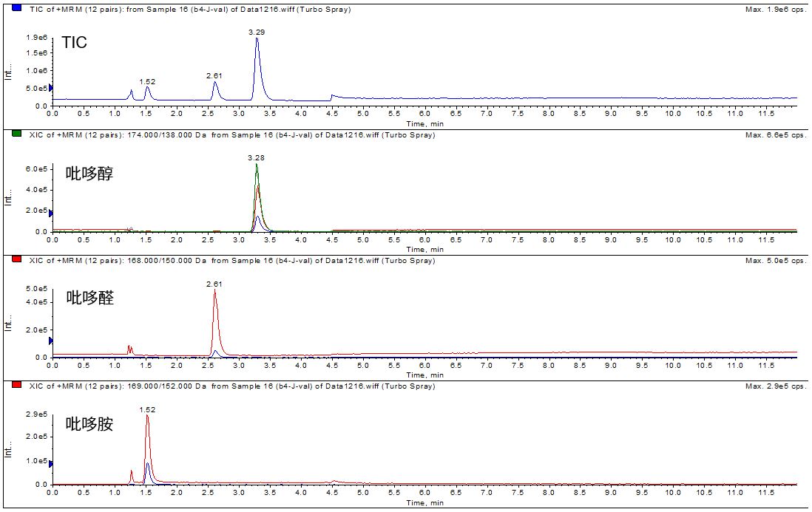Click the 2.61 peak label in the 吡哆醛 pane

coord(214,284)
